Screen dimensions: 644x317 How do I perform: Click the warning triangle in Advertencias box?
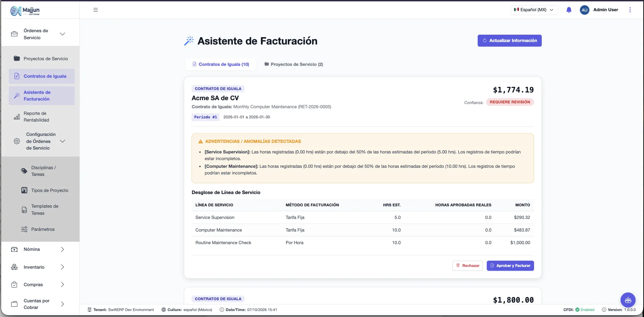201,142
